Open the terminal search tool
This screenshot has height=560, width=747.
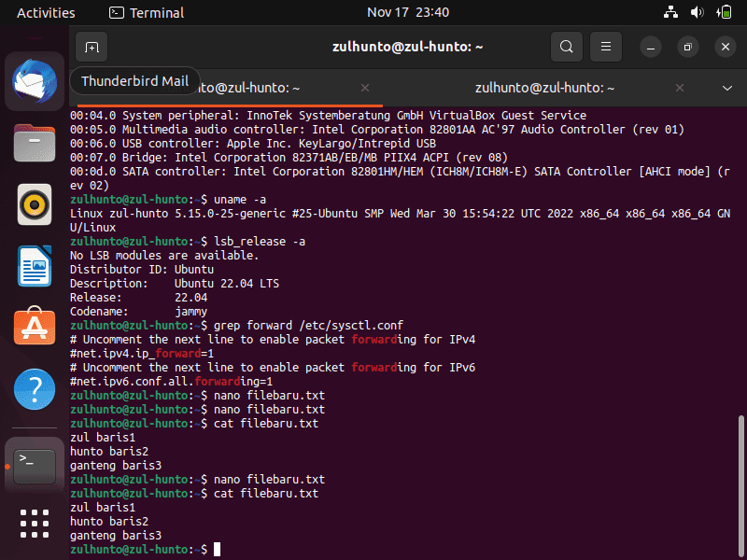click(x=567, y=47)
